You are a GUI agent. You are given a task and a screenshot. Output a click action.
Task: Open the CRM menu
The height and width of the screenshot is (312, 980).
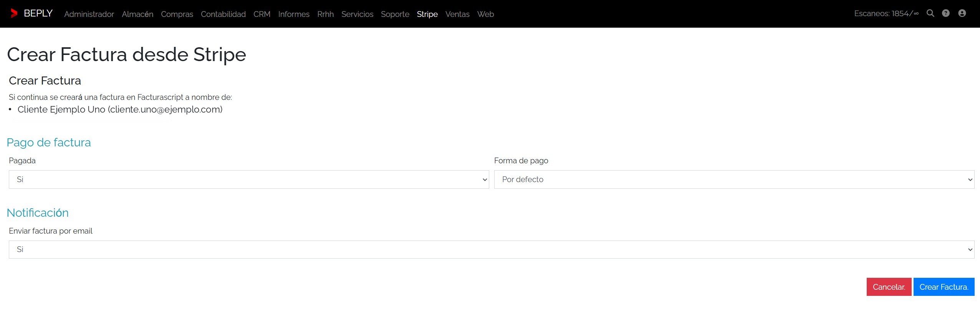[x=262, y=14]
